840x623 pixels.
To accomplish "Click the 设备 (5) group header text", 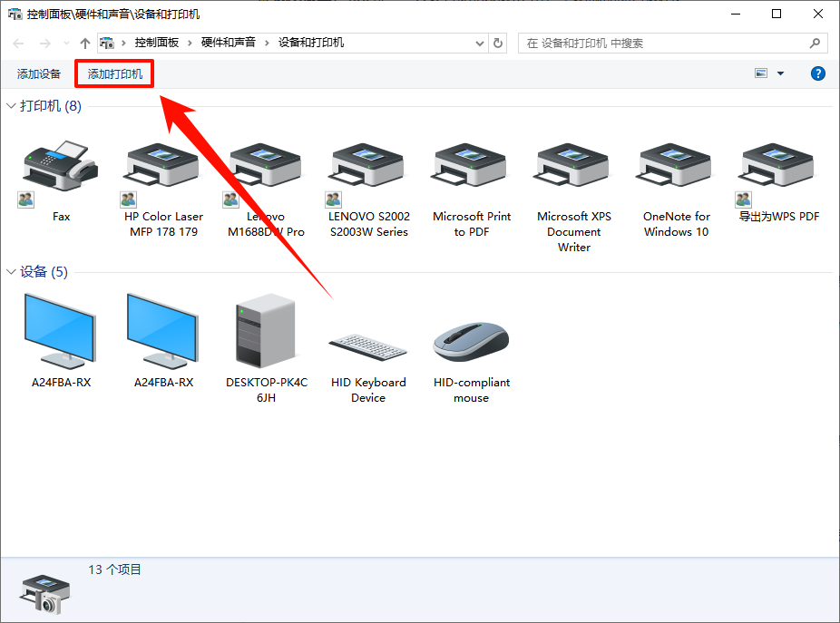I will [x=44, y=272].
